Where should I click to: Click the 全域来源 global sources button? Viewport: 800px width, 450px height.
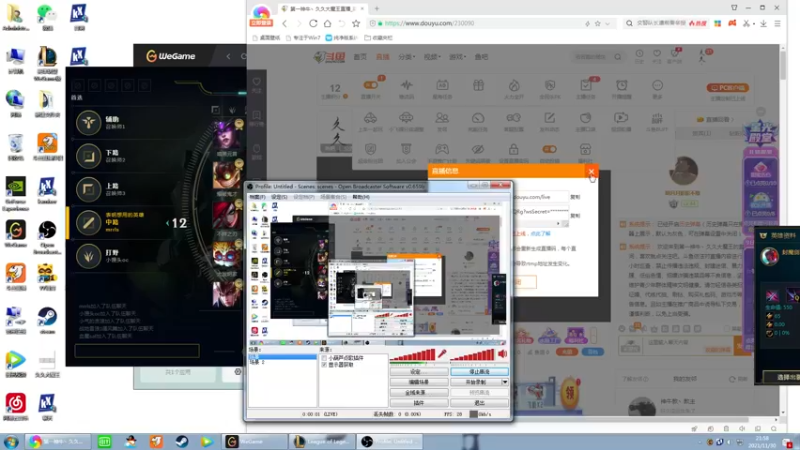pyautogui.click(x=419, y=392)
